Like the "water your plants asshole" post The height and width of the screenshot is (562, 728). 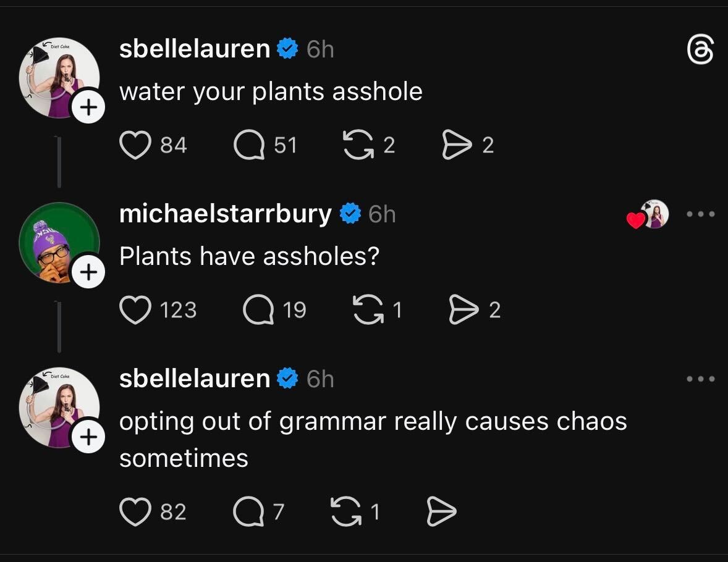coord(135,145)
